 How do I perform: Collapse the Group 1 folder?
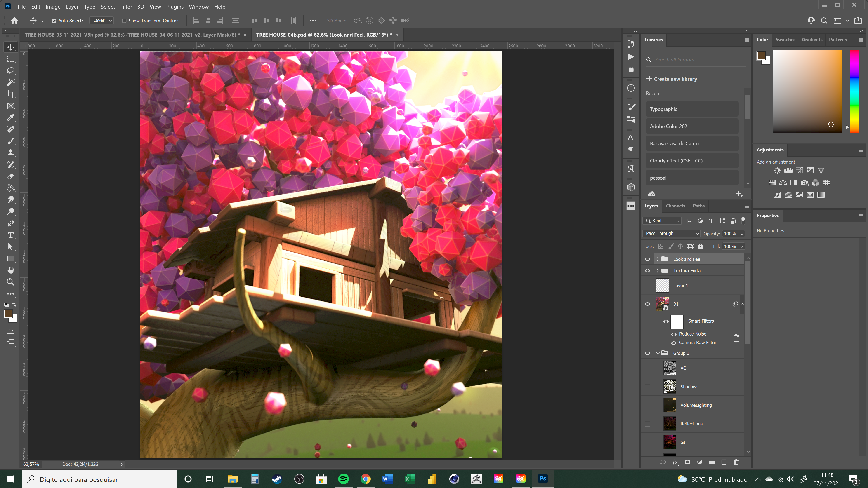click(657, 353)
